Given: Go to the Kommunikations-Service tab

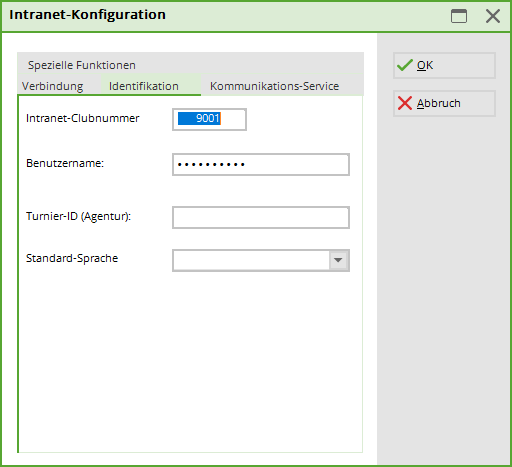Looking at the screenshot, I should coord(274,86).
